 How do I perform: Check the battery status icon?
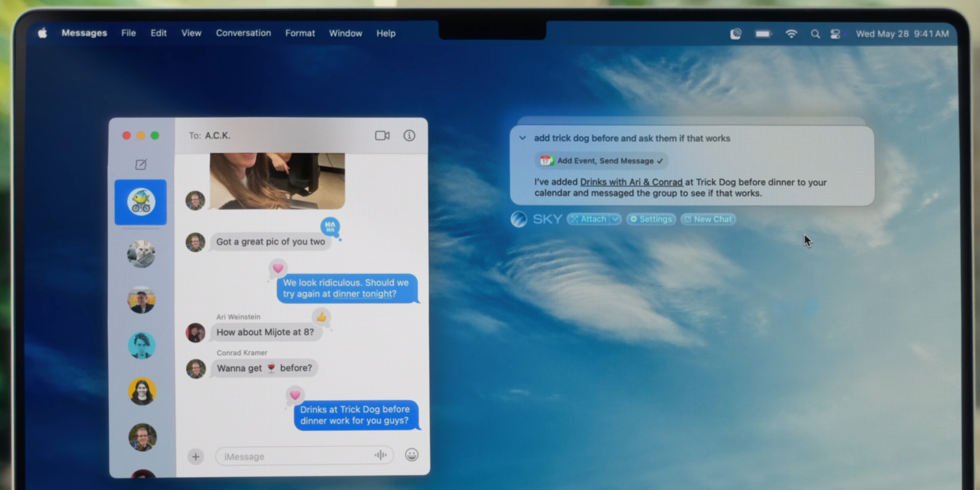(x=763, y=34)
